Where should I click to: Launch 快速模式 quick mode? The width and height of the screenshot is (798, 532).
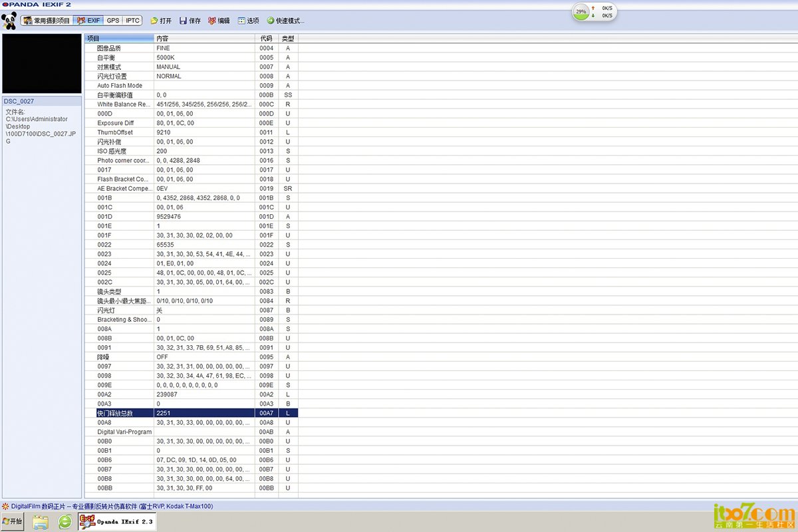[285, 21]
